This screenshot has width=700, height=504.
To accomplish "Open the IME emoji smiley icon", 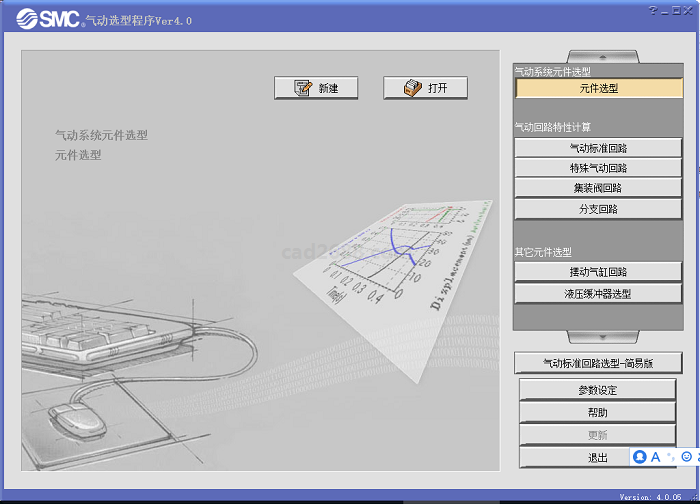I will [x=686, y=456].
